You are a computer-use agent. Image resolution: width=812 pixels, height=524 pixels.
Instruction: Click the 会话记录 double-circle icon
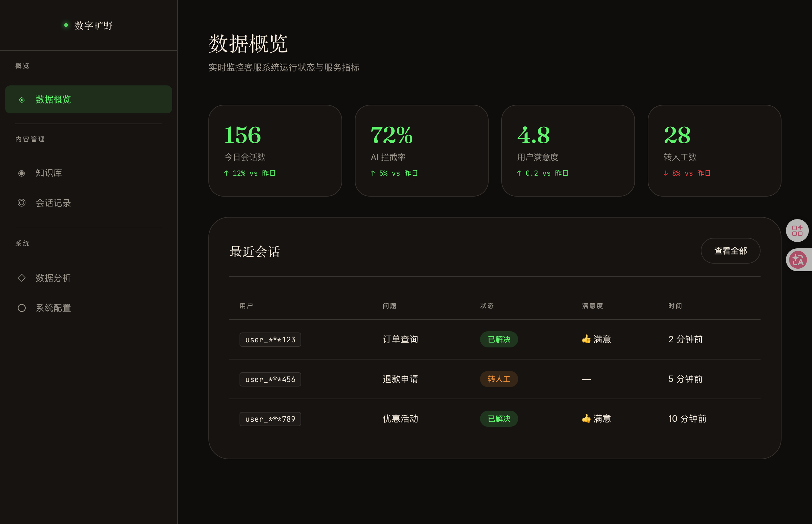pyautogui.click(x=21, y=203)
